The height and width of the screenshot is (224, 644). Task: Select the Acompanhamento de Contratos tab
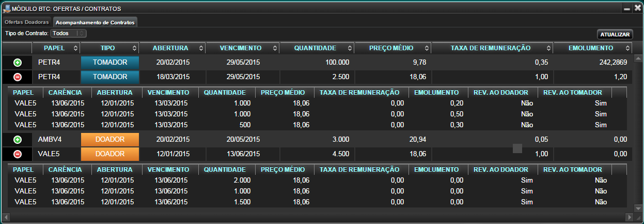point(96,23)
